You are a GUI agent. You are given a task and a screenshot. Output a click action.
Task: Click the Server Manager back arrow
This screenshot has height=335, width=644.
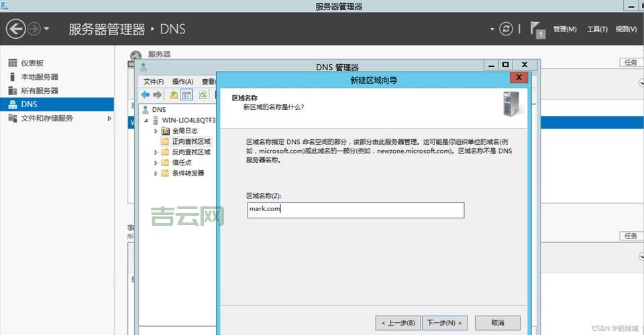[x=15, y=29]
